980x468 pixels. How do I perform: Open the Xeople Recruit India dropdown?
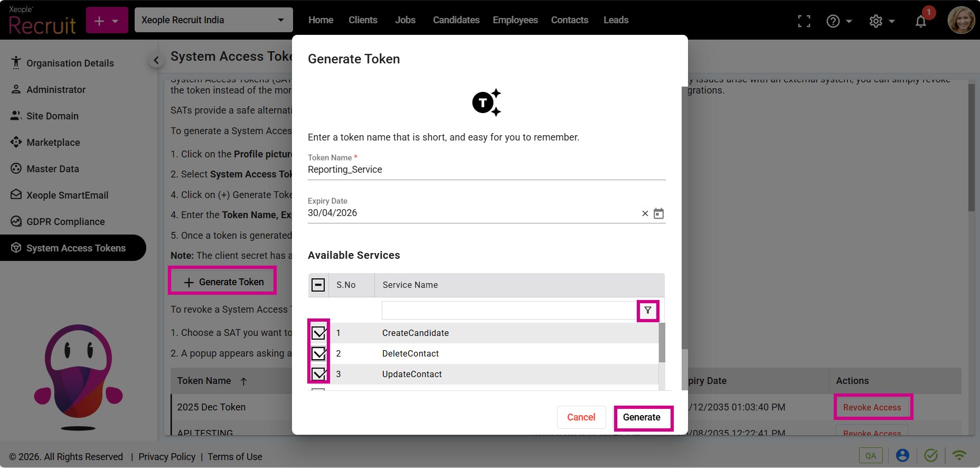pos(213,20)
